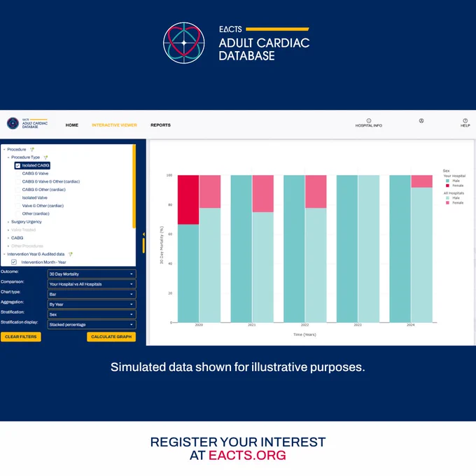
Task: Toggle Your Hospital Female legend swatch
Action: pyautogui.click(x=447, y=185)
